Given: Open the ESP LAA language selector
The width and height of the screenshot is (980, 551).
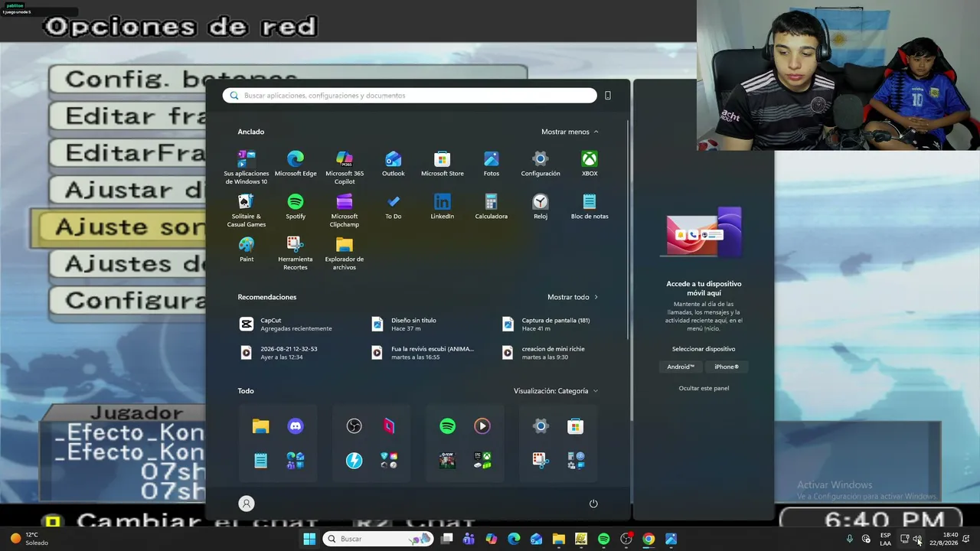Looking at the screenshot, I should (x=885, y=539).
